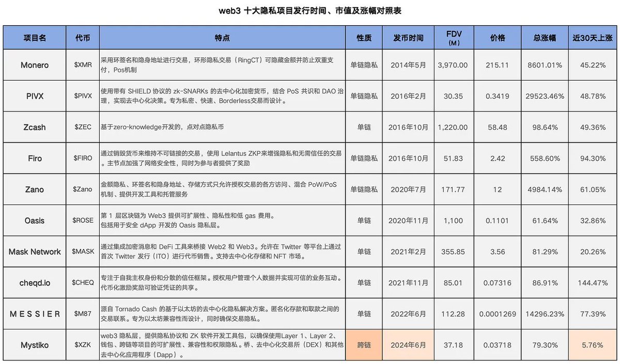Select the Zcash project name cell
This screenshot has height=364, width=620.
pos(35,127)
